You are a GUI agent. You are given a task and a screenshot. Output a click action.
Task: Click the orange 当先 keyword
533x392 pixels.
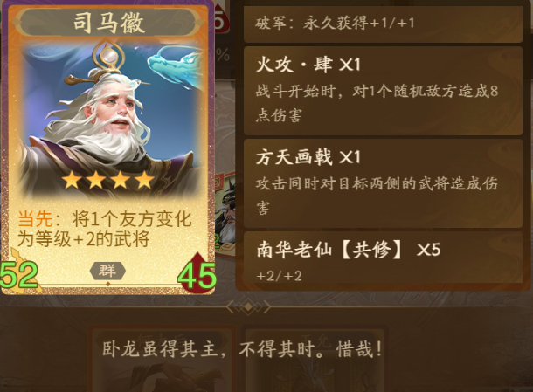pyautogui.click(x=35, y=218)
